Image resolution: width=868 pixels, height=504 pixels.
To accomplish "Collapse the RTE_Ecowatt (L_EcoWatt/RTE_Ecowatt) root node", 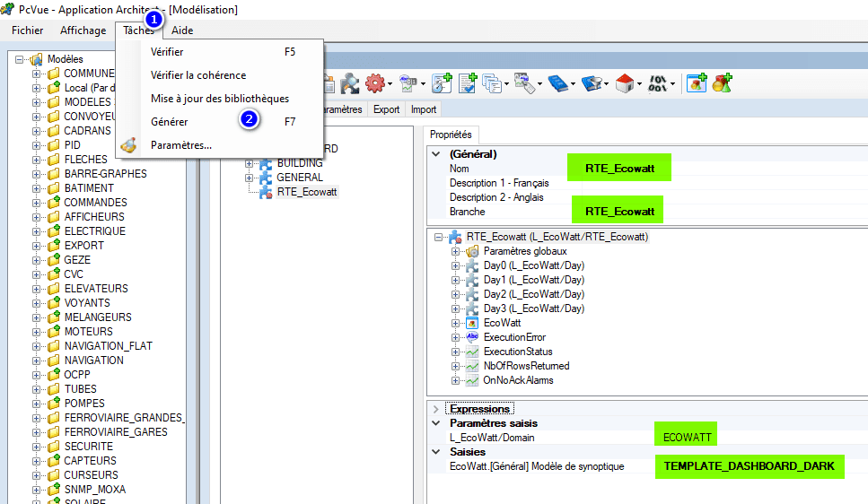I will point(438,237).
